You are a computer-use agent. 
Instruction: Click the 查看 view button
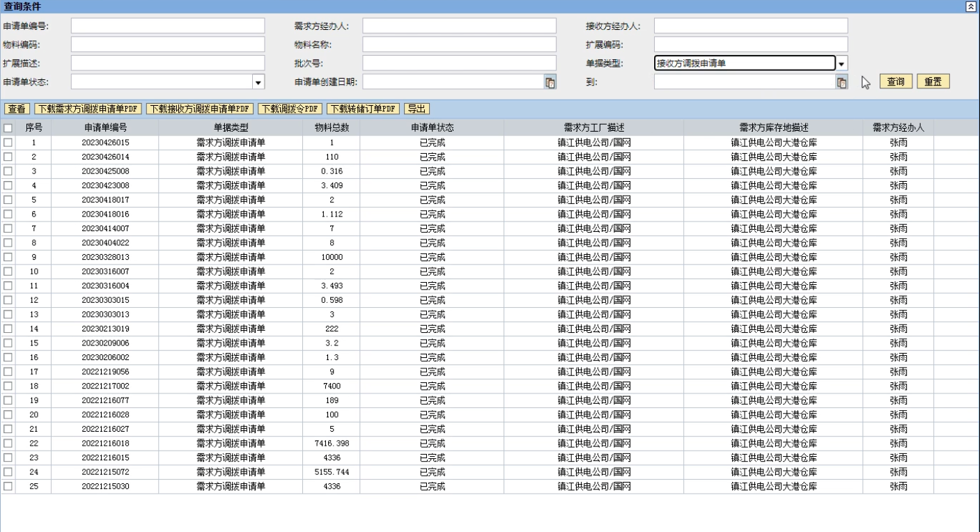click(x=17, y=109)
